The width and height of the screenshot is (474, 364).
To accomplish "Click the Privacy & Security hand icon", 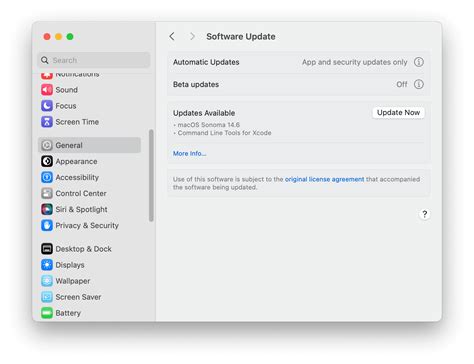I will point(47,225).
